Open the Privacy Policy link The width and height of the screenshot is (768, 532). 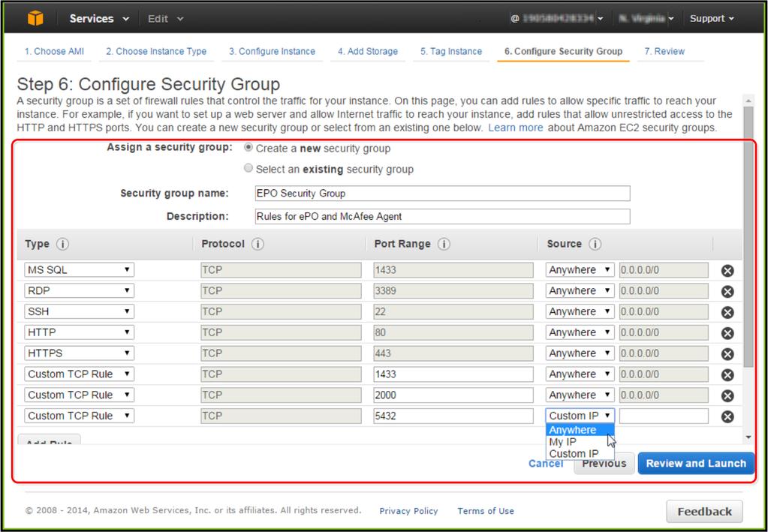point(408,511)
